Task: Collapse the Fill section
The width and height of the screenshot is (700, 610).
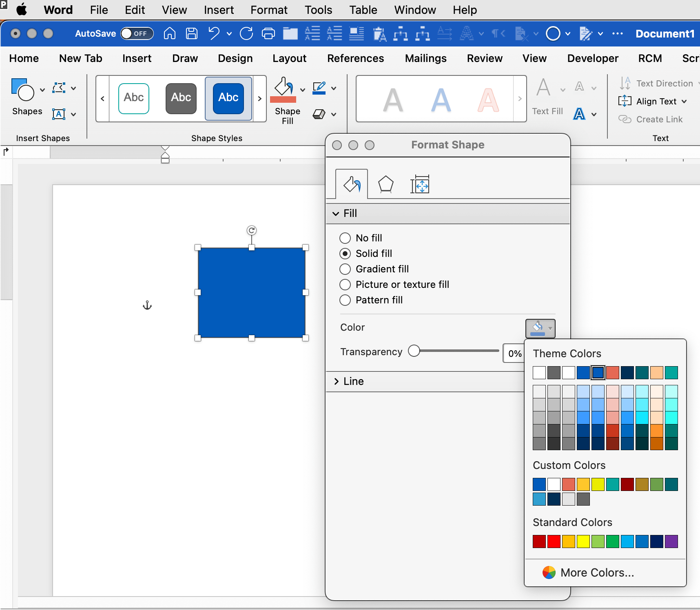Action: click(336, 213)
